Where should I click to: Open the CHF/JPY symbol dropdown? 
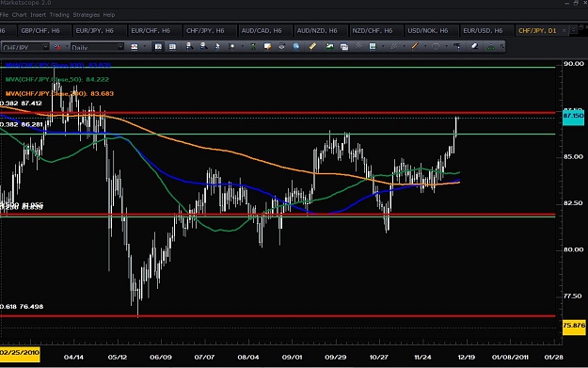45,47
